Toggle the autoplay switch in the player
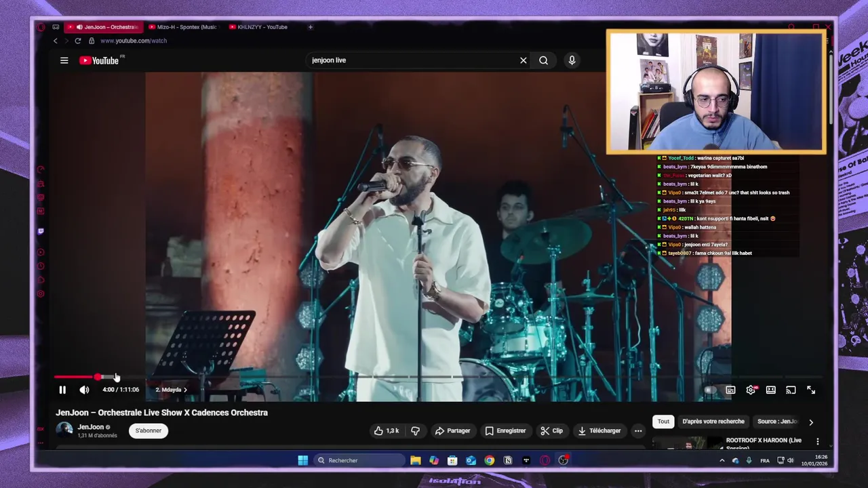Image resolution: width=868 pixels, height=488 pixels. pyautogui.click(x=709, y=390)
